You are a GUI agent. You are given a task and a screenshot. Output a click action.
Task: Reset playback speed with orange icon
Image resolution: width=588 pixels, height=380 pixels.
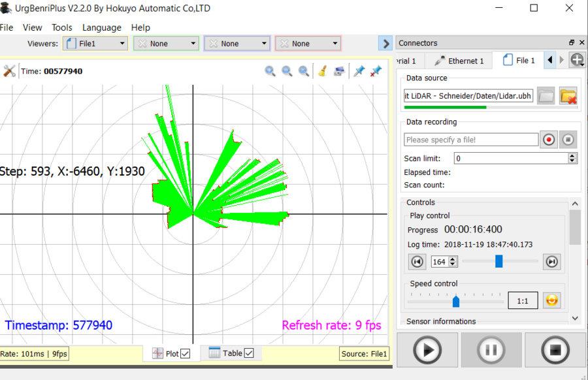(x=552, y=300)
